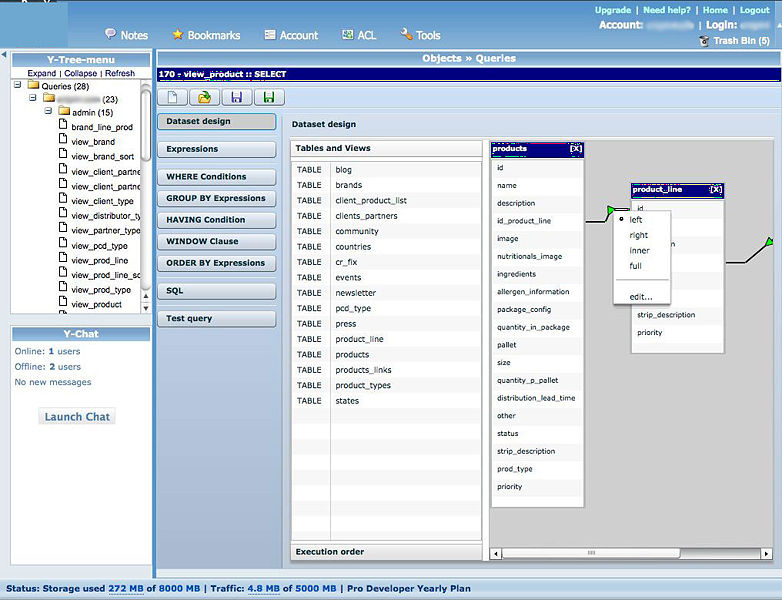
Task: Choose edit... from the join context menu
Action: tap(641, 297)
